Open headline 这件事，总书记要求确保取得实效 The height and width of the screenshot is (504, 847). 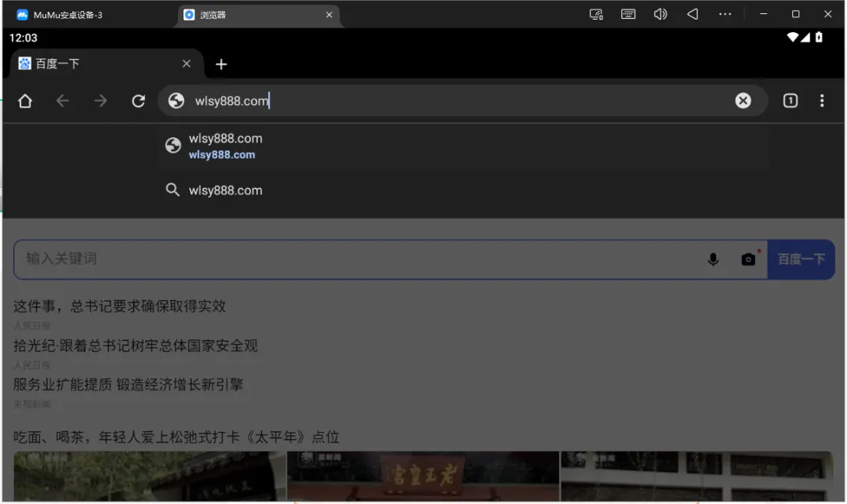click(x=119, y=306)
